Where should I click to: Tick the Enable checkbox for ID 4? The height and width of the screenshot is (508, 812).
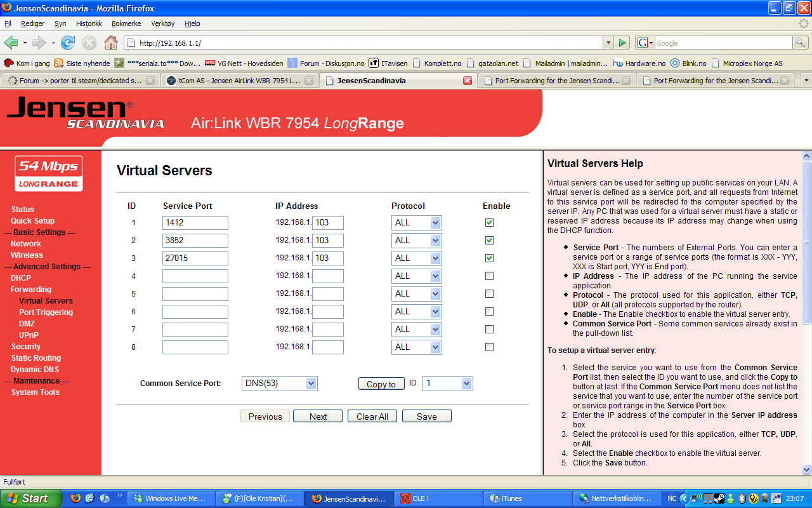click(x=489, y=276)
